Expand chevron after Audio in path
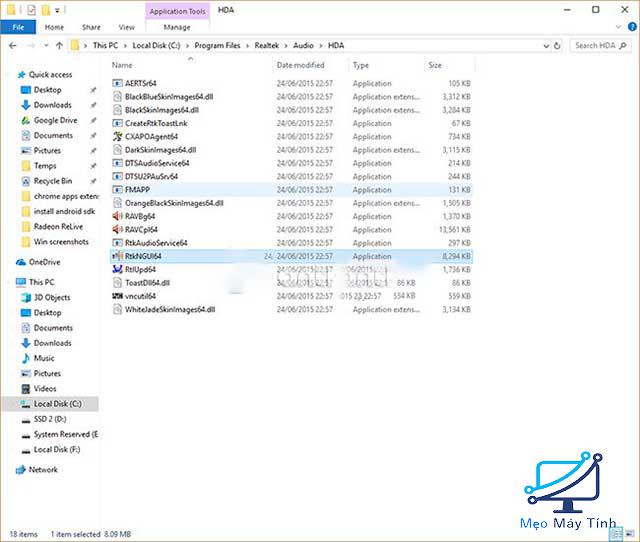This screenshot has width=640, height=542. tap(321, 46)
